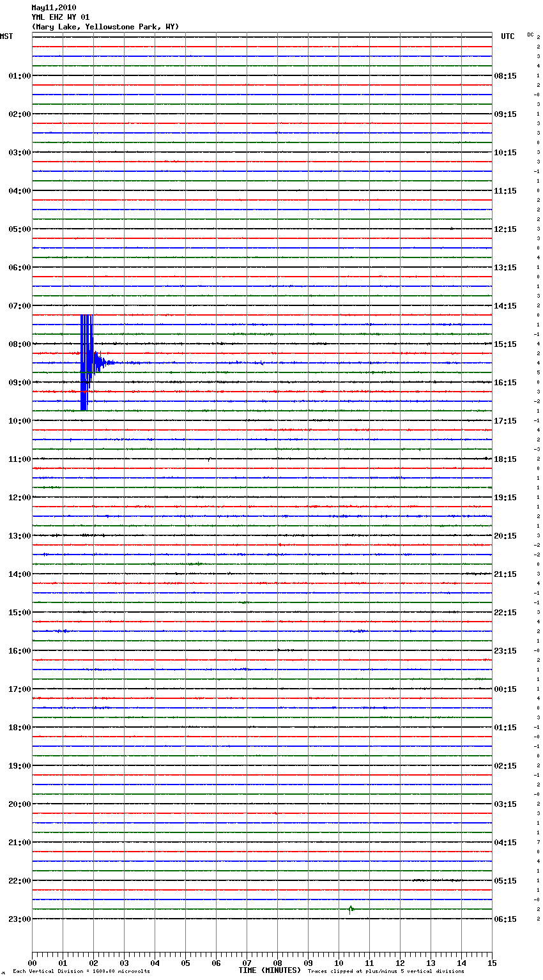Click the 08:15 UTC time label
Screen dimensions: 543x980
pos(505,75)
